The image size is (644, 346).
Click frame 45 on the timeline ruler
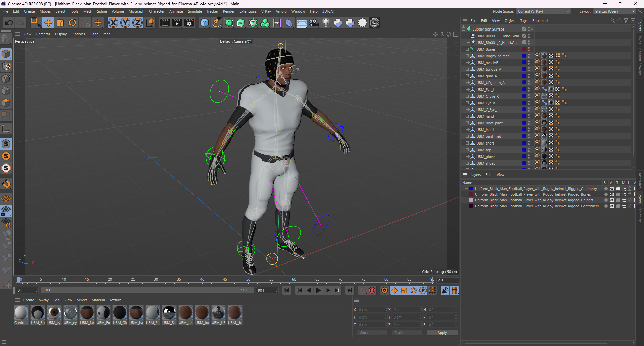click(225, 280)
